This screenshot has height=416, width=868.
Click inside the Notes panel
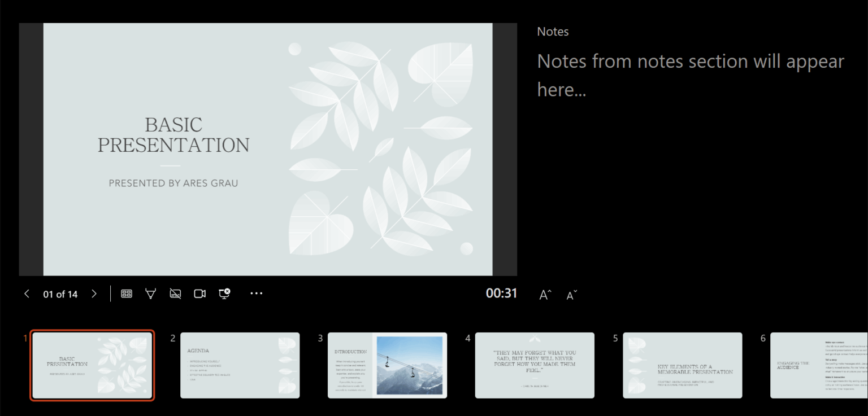tap(689, 73)
